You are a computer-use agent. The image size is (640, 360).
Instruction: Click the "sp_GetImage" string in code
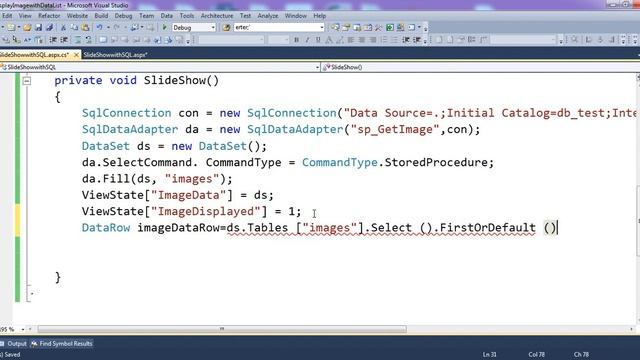pyautogui.click(x=395, y=129)
